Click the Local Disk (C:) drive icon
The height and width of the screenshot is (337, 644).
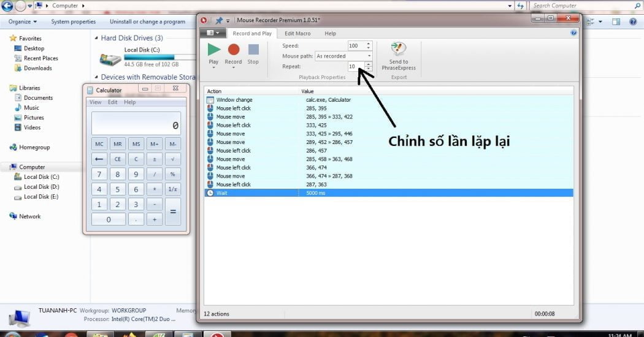110,59
